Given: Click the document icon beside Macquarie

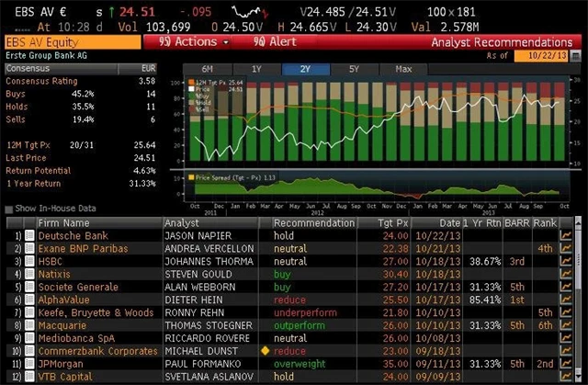Looking at the screenshot, I should 30,326.
